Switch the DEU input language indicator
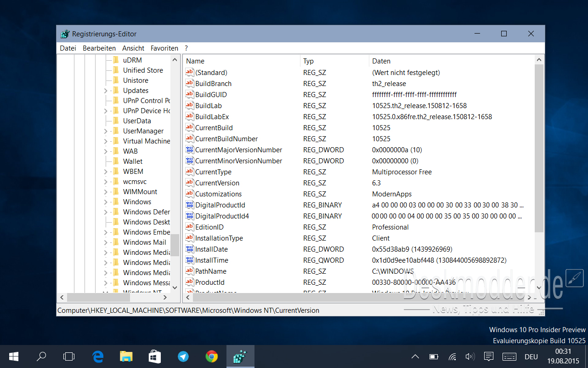The height and width of the screenshot is (368, 588). tap(531, 356)
